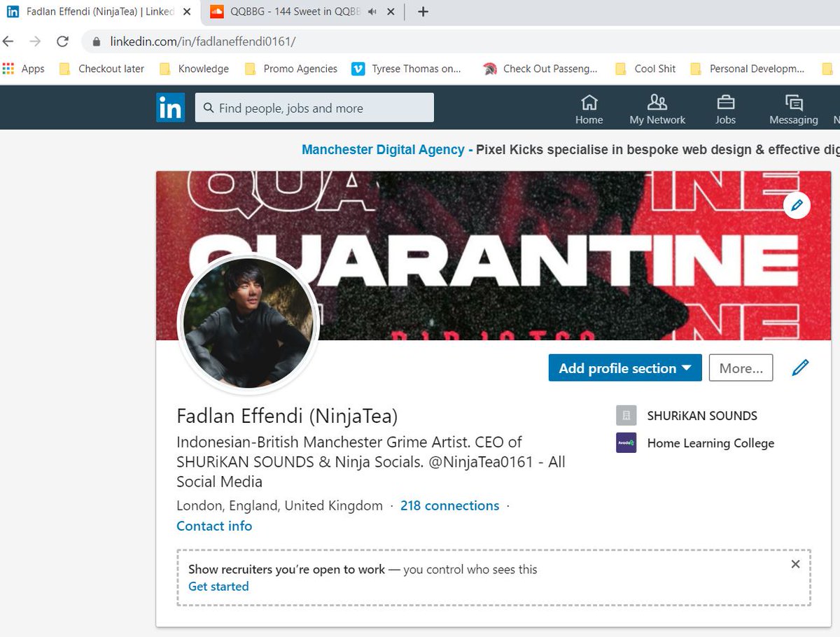
Task: Open Messaging from the navigation bar
Action: pos(793,110)
